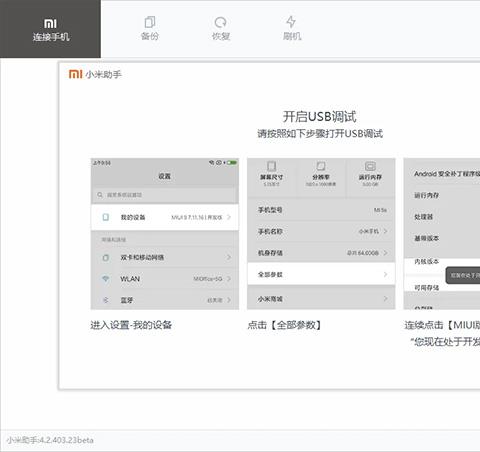
Task: Expand the 全部参数 row chevron
Action: pos(386,274)
